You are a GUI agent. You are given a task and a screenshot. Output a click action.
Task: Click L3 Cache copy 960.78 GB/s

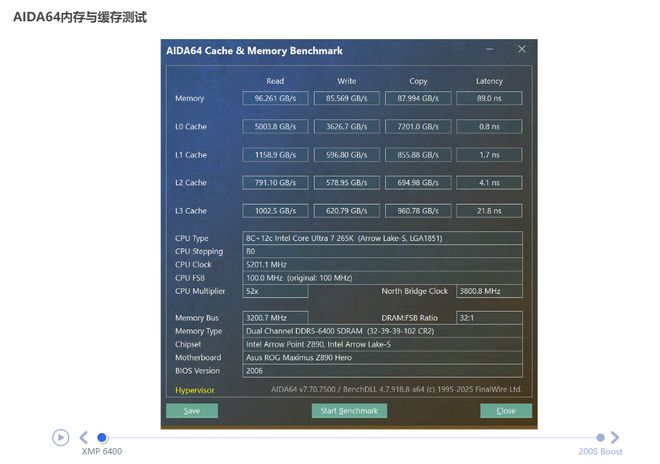pyautogui.click(x=418, y=211)
